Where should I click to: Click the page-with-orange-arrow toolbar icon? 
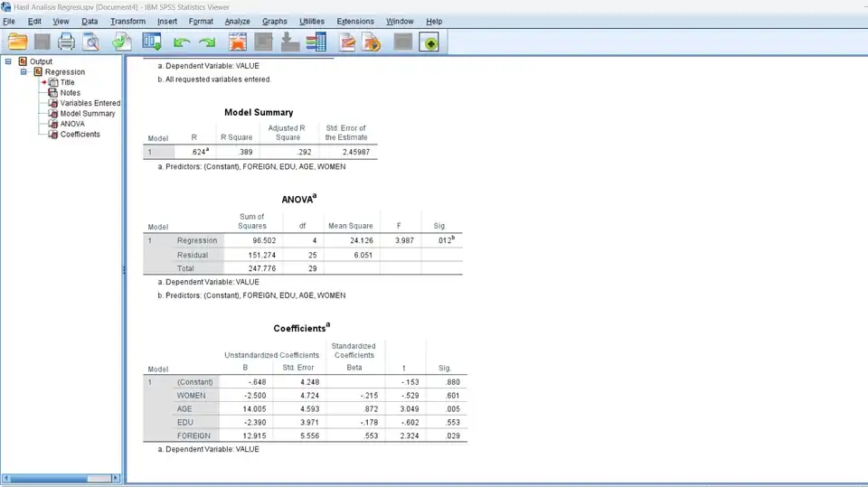(372, 42)
